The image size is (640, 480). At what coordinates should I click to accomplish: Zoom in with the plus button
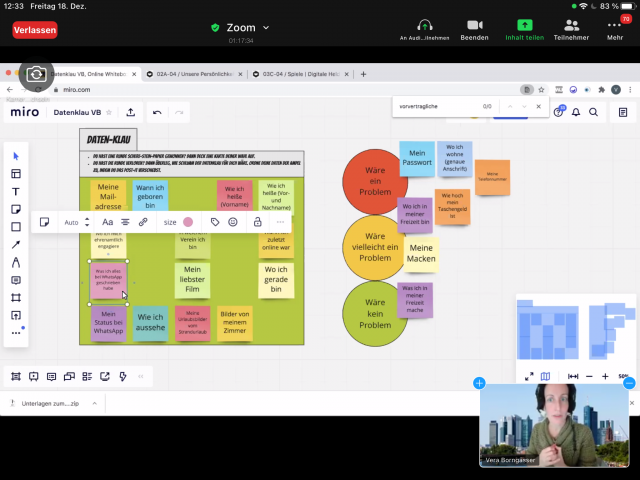pyautogui.click(x=605, y=376)
